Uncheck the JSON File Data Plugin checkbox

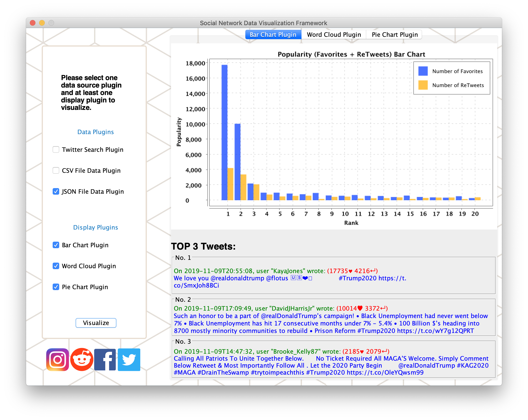pyautogui.click(x=56, y=191)
